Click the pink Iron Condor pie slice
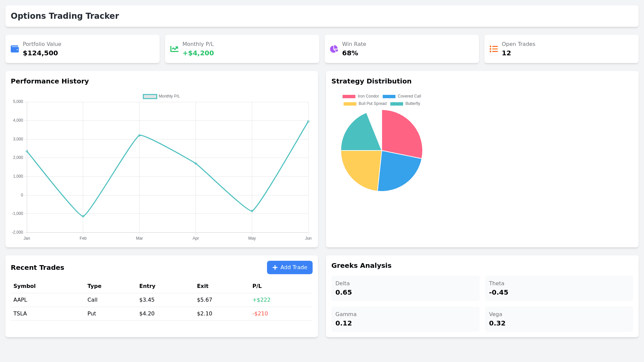This screenshot has width=644, height=362. click(401, 134)
